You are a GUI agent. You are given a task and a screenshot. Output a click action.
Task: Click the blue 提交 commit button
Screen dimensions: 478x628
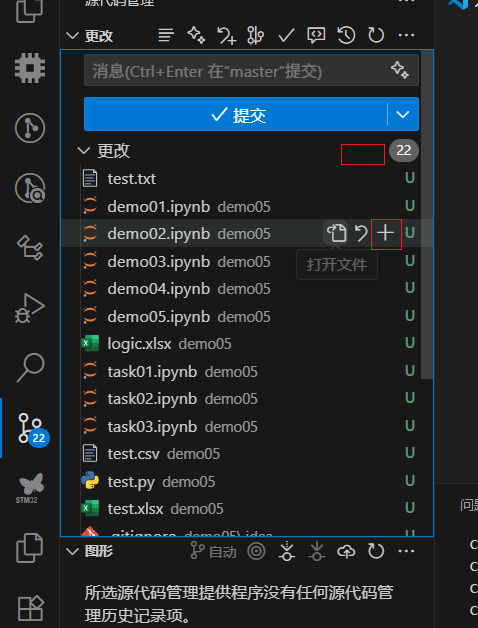click(x=236, y=114)
